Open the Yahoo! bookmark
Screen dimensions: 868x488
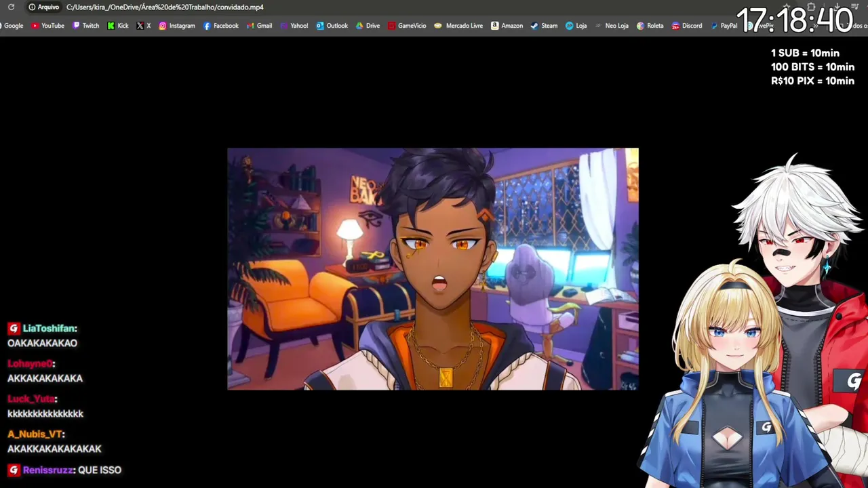coord(294,26)
